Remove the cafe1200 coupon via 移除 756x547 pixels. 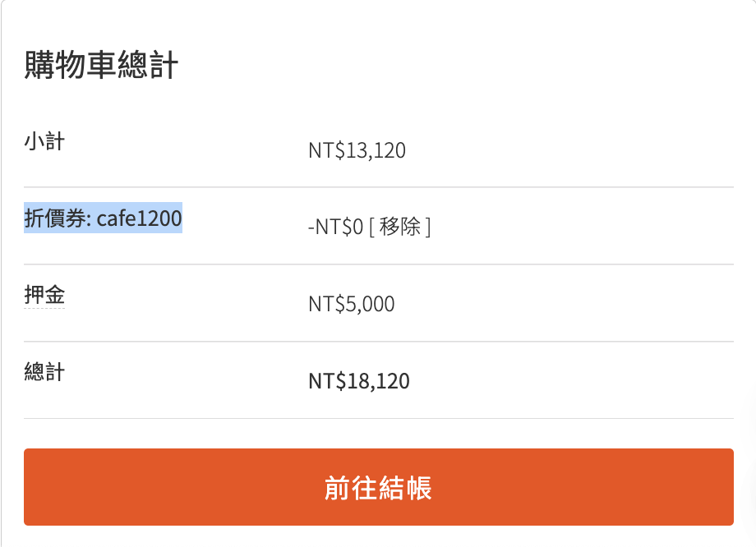[x=401, y=228]
